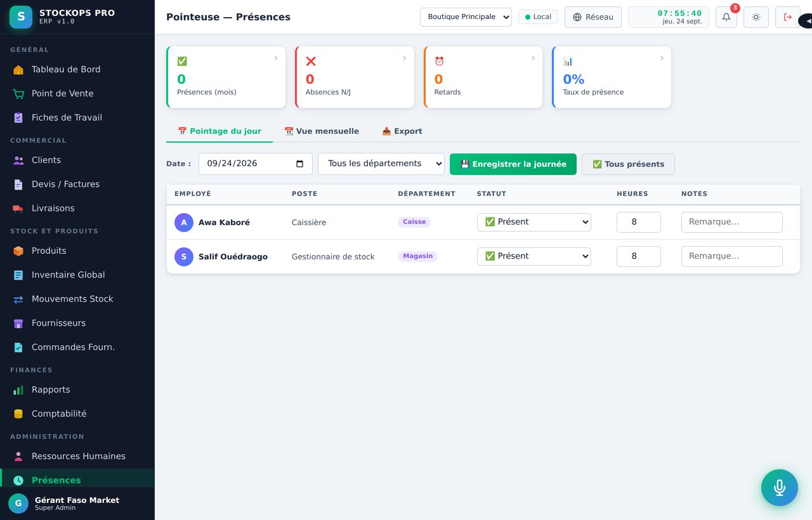
Task: Click Awa Kaboré's hours field
Action: coord(639,222)
